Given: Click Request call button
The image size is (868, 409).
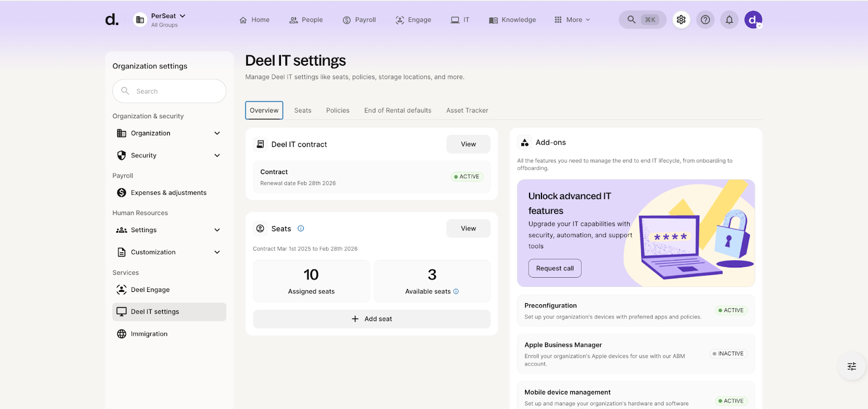Looking at the screenshot, I should 555,269.
